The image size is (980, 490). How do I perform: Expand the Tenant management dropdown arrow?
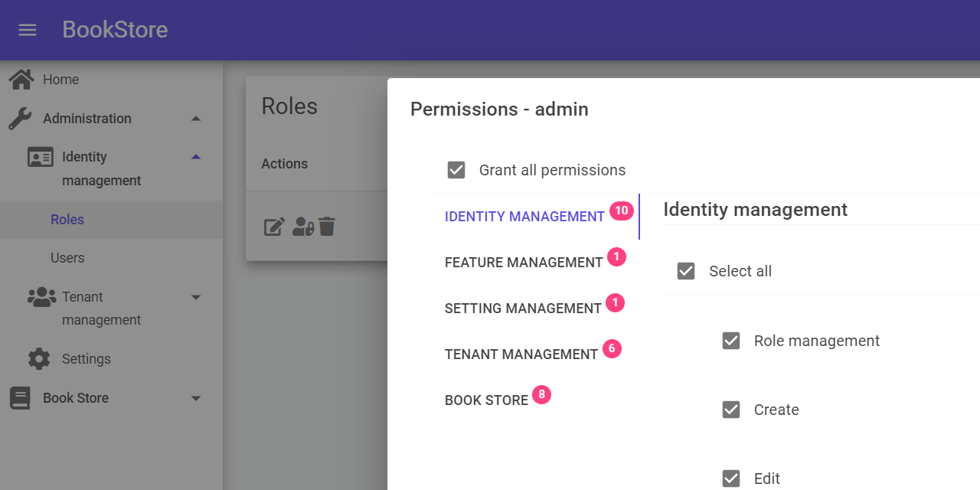(x=196, y=297)
